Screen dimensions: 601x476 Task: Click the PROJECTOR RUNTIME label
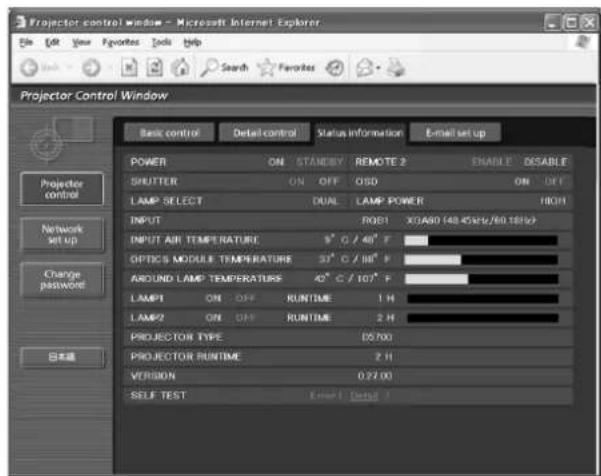[185, 357]
